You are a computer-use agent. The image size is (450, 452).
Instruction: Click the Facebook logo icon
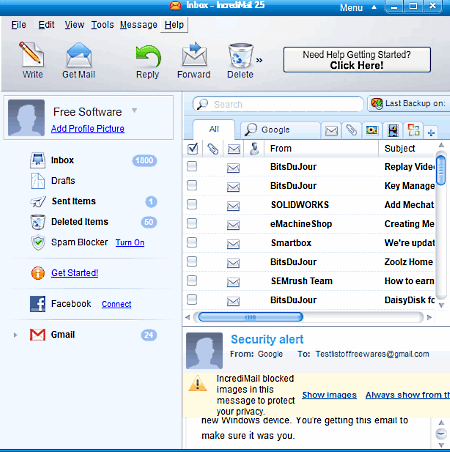(38, 304)
